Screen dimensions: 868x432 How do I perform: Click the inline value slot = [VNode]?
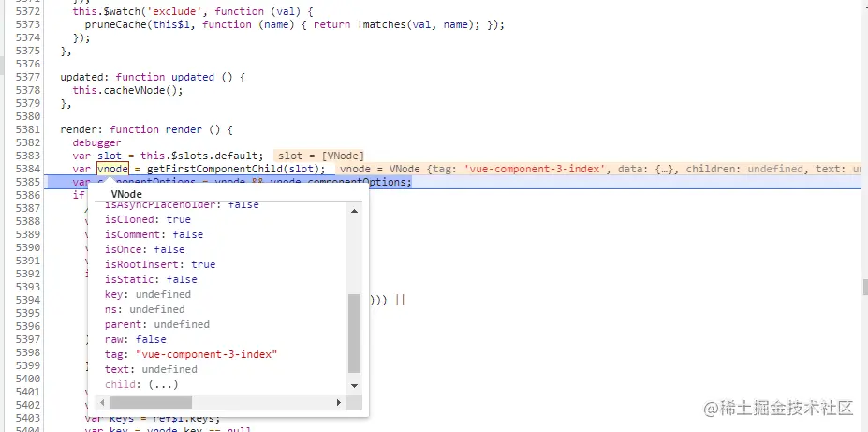tap(320, 156)
